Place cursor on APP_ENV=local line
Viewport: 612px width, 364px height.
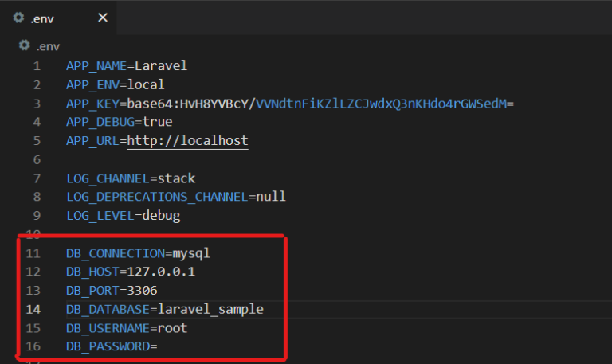[x=115, y=84]
